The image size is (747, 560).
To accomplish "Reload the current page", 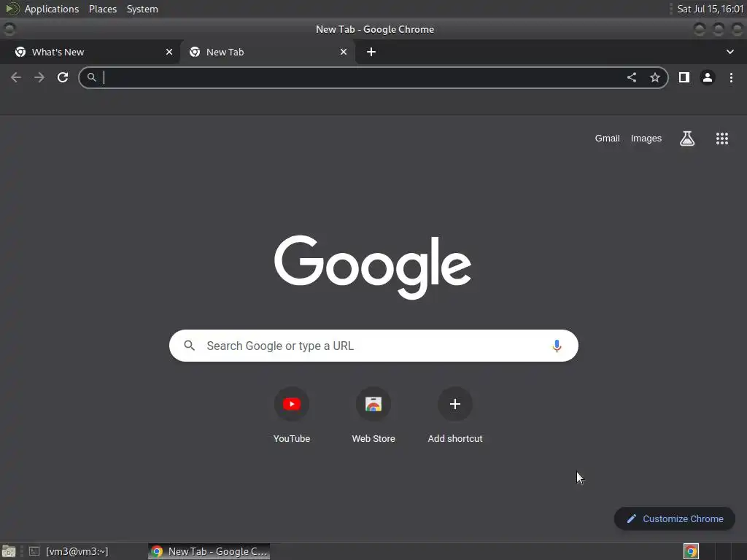I will (63, 77).
